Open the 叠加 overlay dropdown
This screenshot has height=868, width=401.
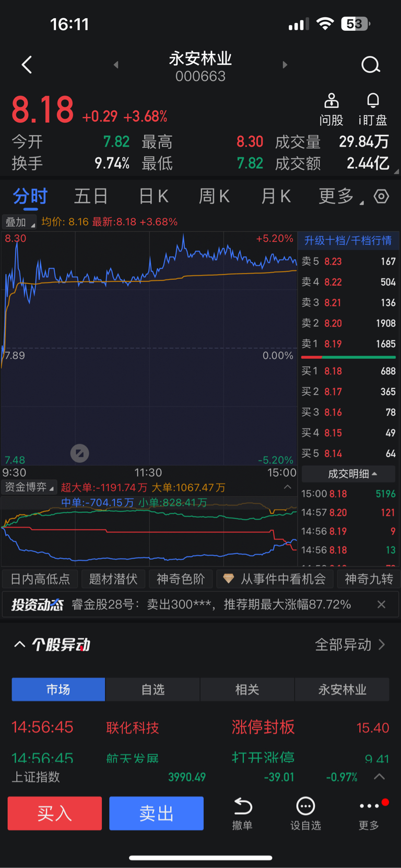(x=19, y=222)
